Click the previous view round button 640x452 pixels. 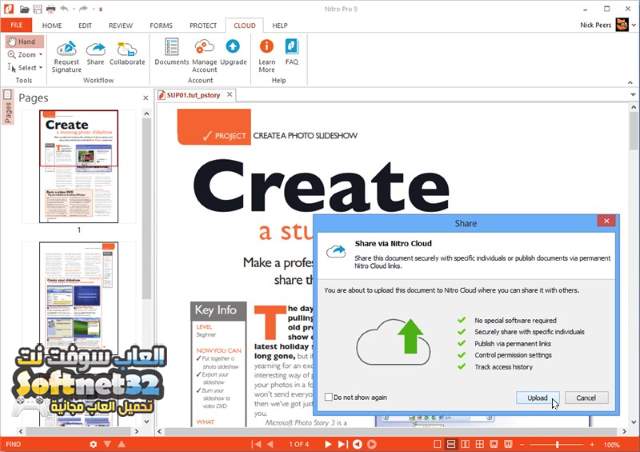pos(357,444)
